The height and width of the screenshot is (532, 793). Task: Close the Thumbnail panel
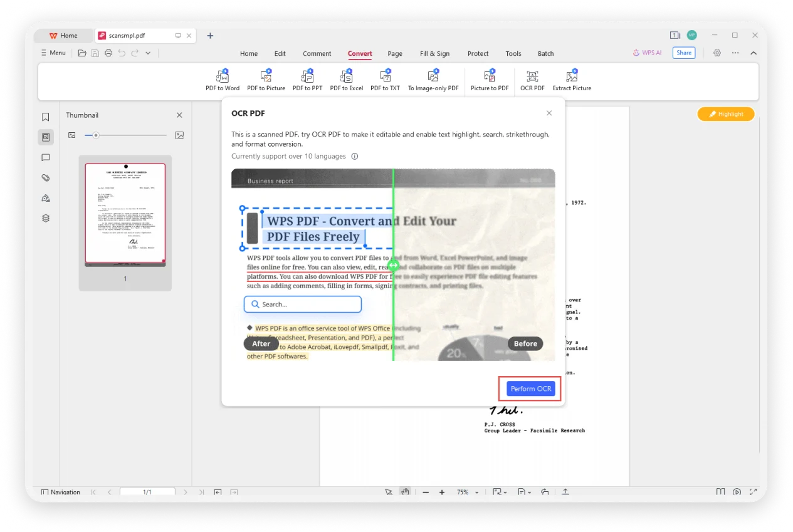[x=179, y=115]
